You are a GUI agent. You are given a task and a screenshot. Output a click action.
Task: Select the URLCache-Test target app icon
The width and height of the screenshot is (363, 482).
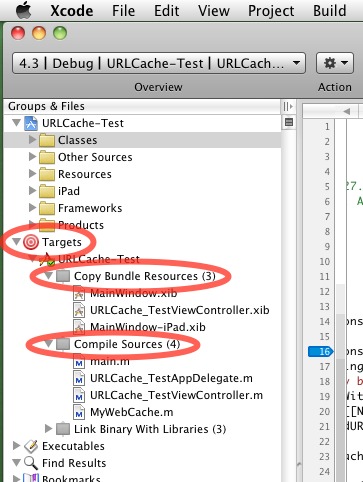[x=47, y=259]
